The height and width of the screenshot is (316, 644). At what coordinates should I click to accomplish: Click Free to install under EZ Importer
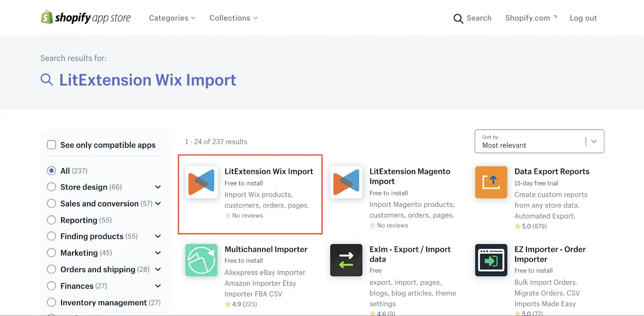[533, 270]
